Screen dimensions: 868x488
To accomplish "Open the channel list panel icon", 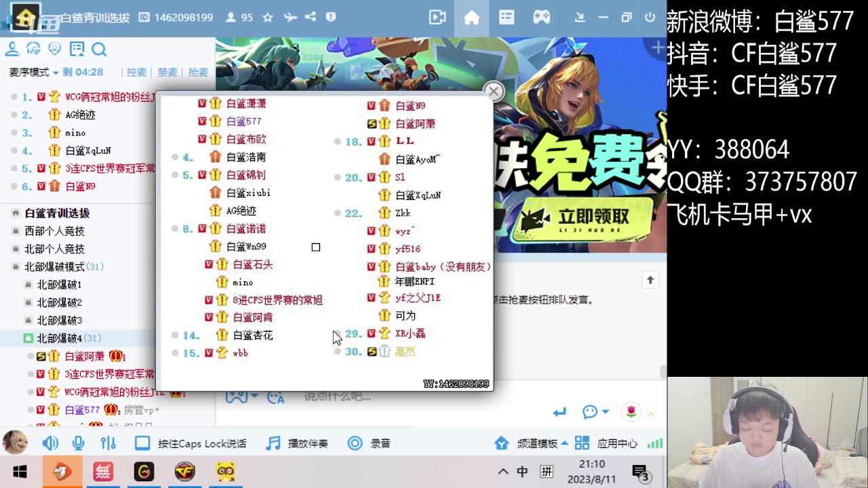I will pos(507,18).
